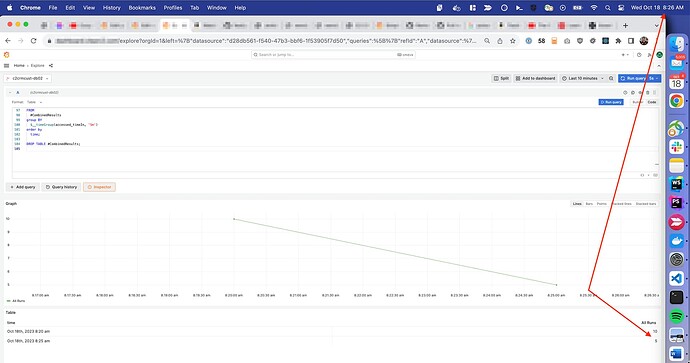The image size is (690, 363).
Task: Switch graph style to Bars
Action: click(x=589, y=204)
